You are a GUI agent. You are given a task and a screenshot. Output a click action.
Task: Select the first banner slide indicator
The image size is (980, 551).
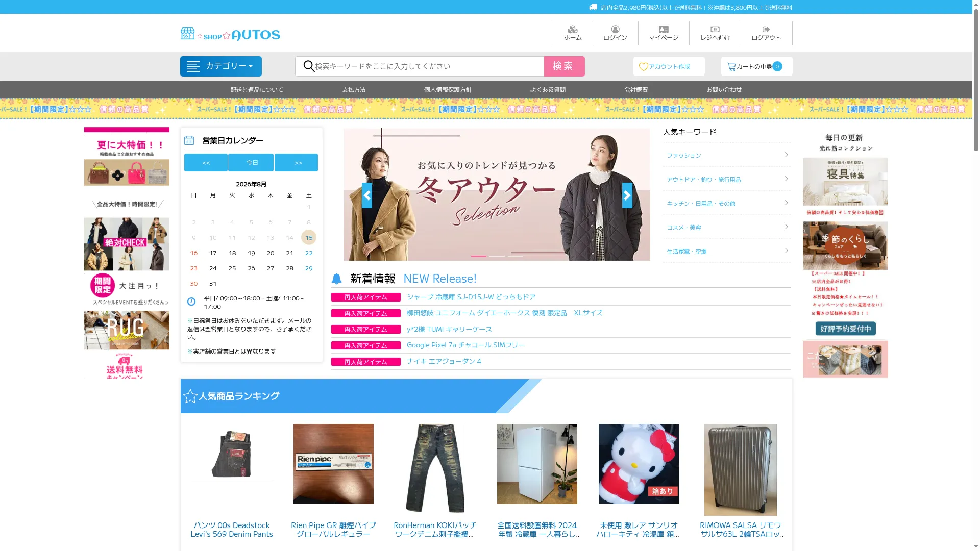click(x=479, y=256)
